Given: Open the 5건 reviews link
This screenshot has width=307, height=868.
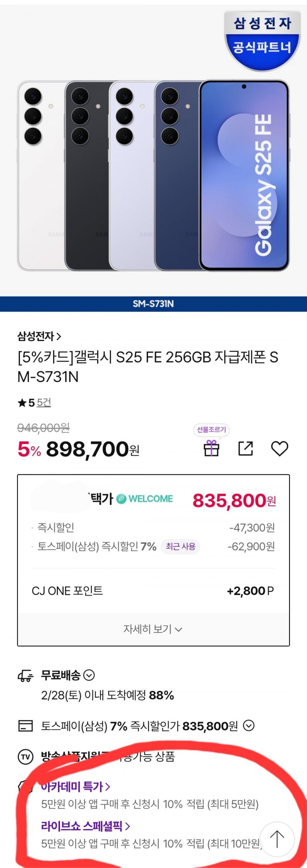Looking at the screenshot, I should click(x=44, y=403).
